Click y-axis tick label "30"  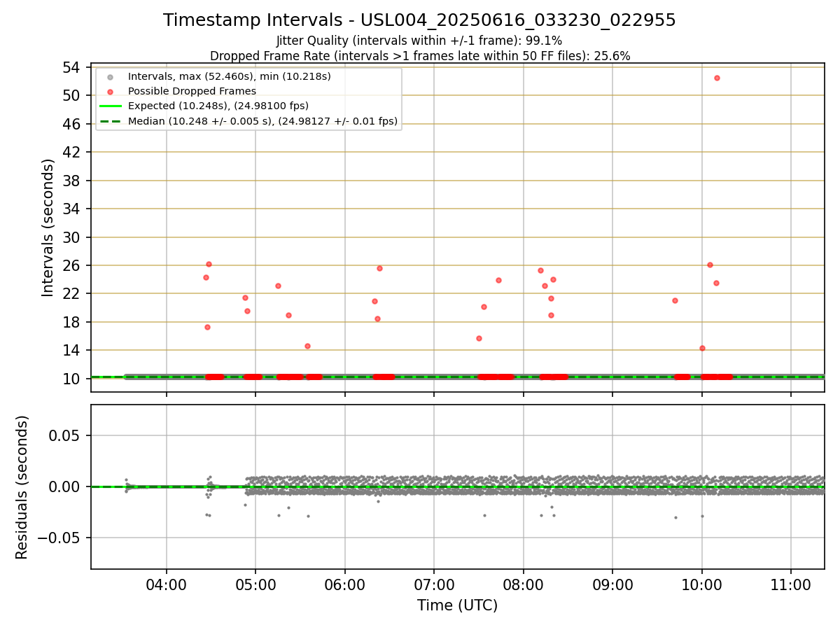coord(72,238)
